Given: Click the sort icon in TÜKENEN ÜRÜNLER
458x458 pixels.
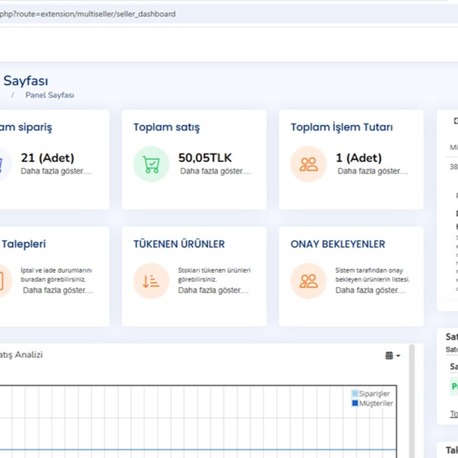Looking at the screenshot, I should 151,281.
